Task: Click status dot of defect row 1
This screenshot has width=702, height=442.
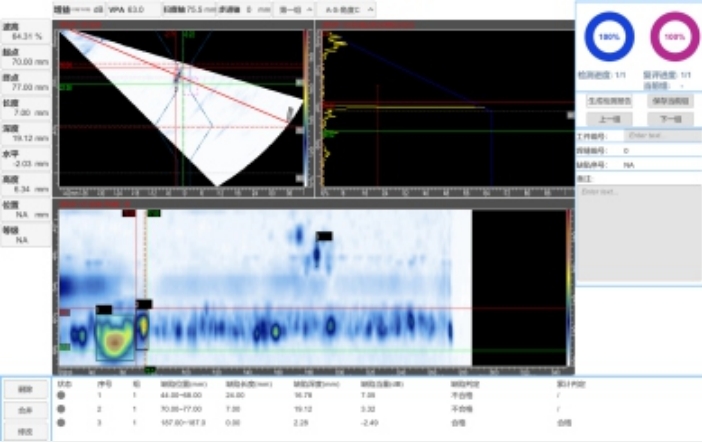Action: tap(61, 395)
